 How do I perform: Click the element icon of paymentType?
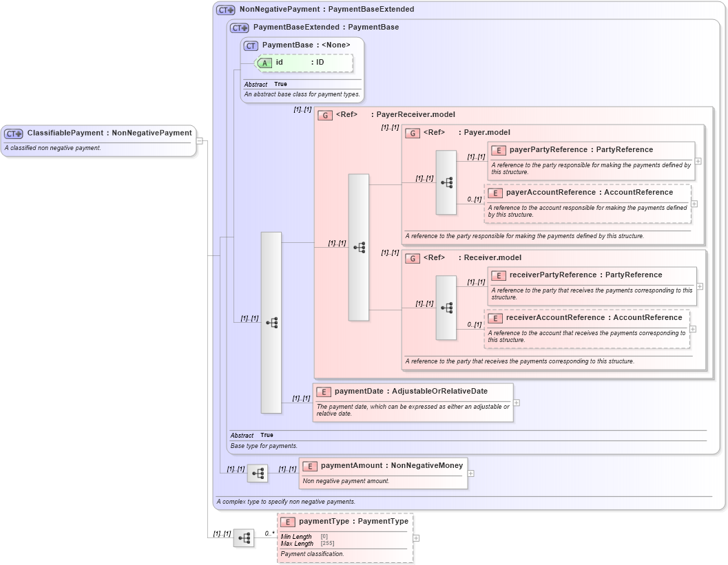tap(287, 521)
